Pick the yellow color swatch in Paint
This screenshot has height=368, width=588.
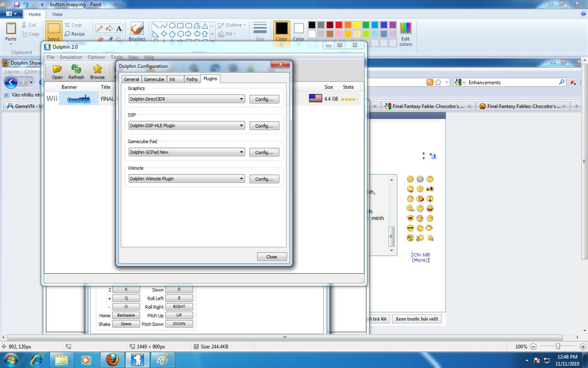click(357, 25)
